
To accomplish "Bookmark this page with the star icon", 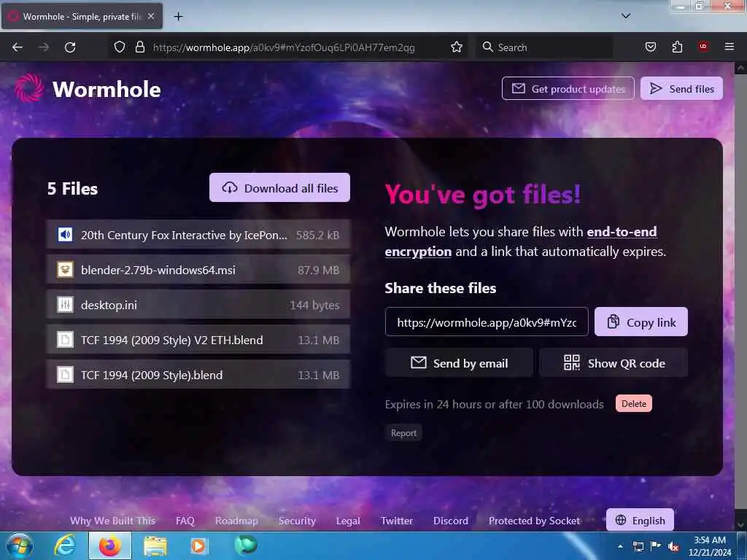I will coord(457,47).
